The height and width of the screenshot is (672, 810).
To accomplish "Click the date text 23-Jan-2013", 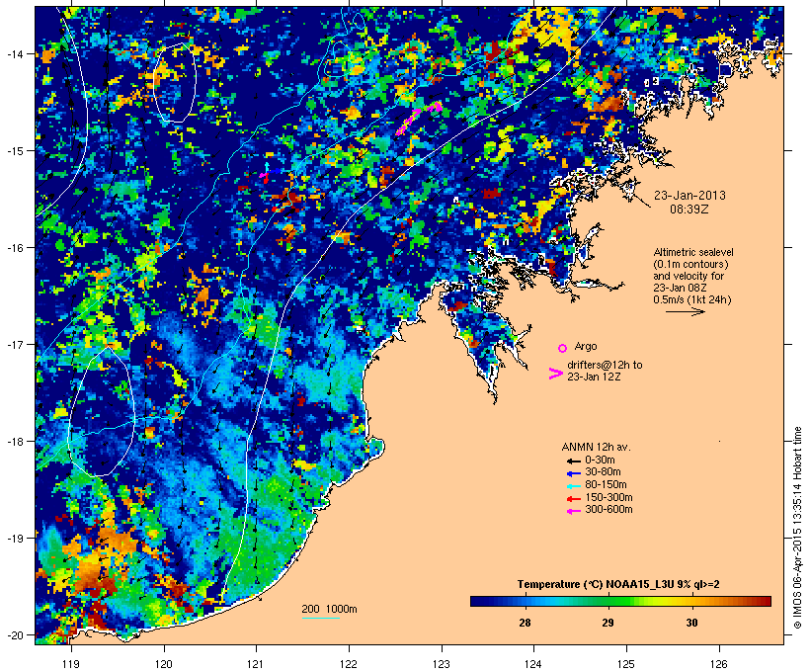I will pos(689,196).
